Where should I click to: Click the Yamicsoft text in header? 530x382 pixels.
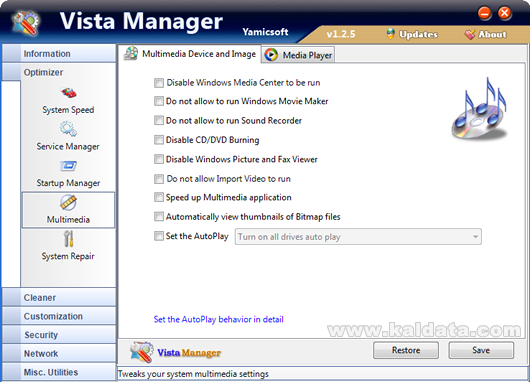click(x=265, y=32)
